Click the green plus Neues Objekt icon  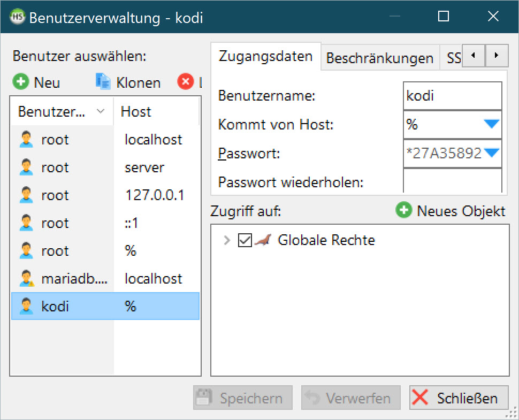click(404, 210)
